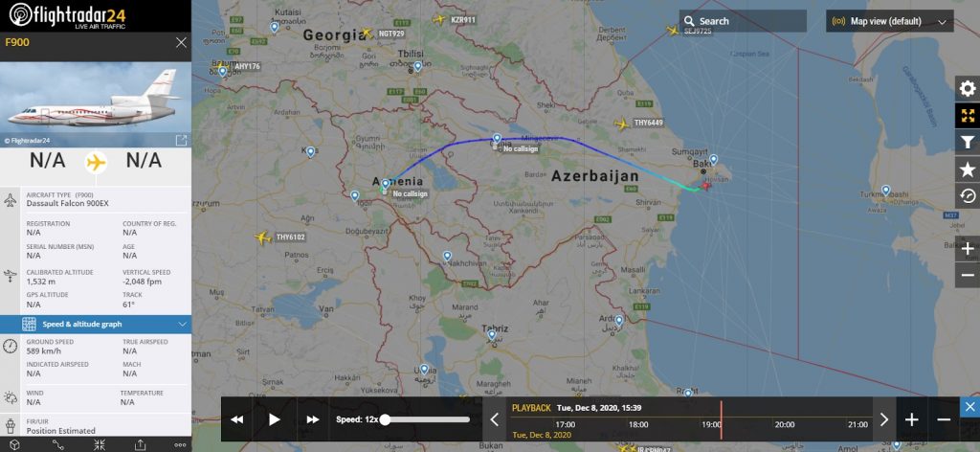
Task: Open the 3D view cube icon
Action: point(15,444)
